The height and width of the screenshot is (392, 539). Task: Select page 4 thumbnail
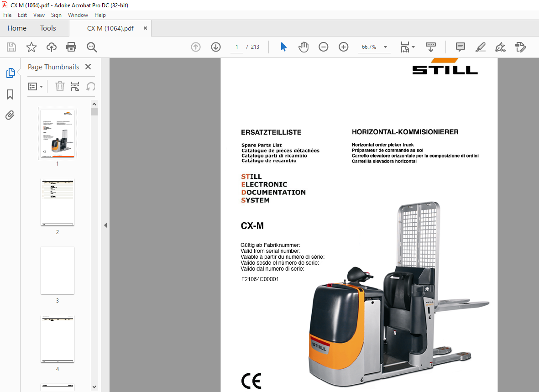pyautogui.click(x=58, y=339)
